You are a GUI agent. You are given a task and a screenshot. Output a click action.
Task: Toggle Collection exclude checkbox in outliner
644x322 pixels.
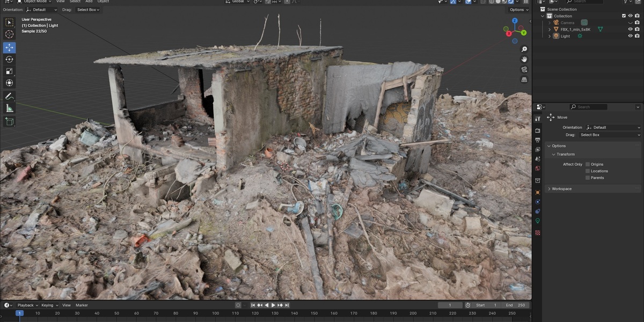click(x=624, y=16)
